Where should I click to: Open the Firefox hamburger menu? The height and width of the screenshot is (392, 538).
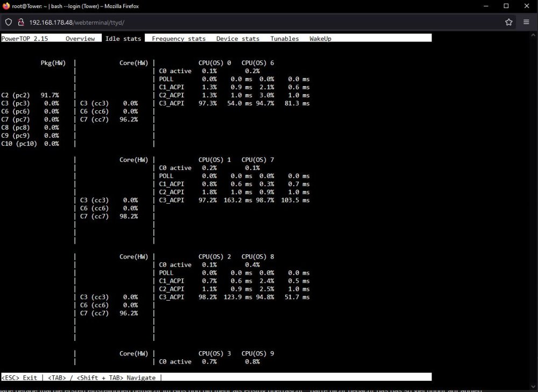[526, 22]
